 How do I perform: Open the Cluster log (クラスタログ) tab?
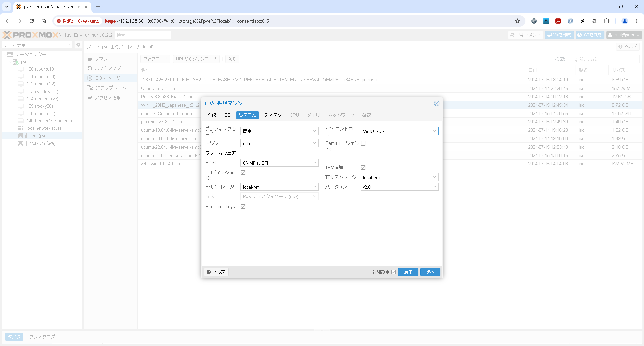click(42, 337)
